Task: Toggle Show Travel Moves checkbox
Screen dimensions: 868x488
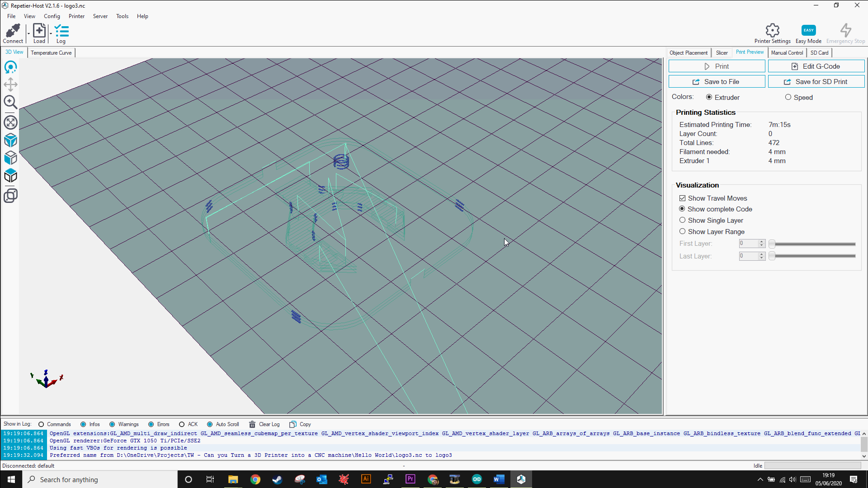Action: (x=683, y=198)
